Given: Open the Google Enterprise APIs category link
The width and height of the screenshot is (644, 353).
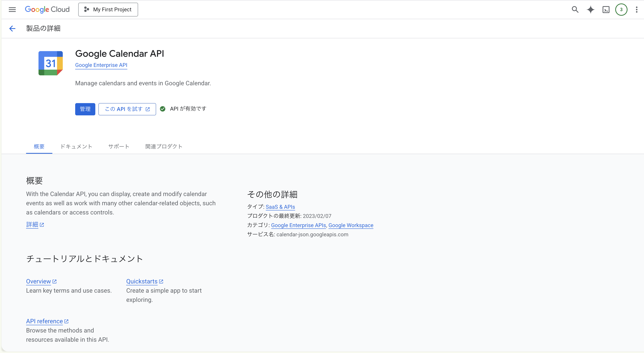Looking at the screenshot, I should [x=298, y=225].
